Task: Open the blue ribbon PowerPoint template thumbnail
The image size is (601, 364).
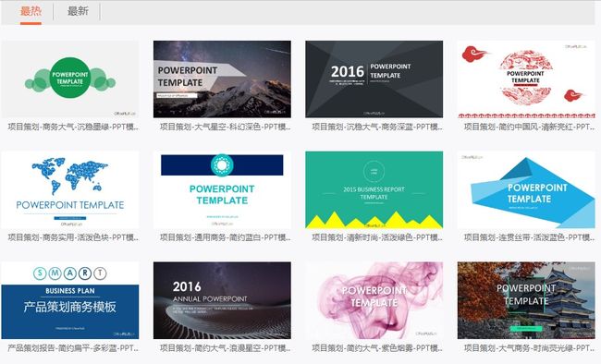Action: click(526, 190)
